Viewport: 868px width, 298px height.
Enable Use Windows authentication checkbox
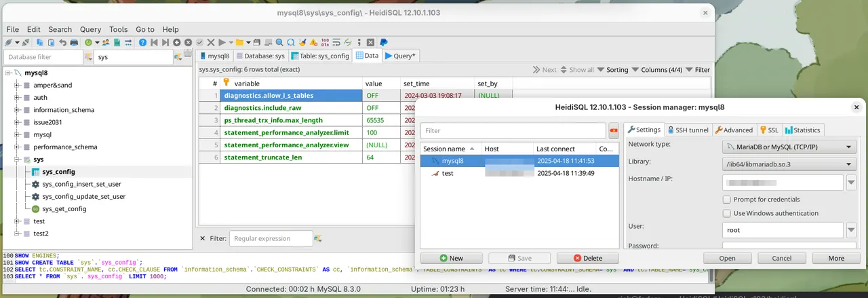tap(727, 213)
